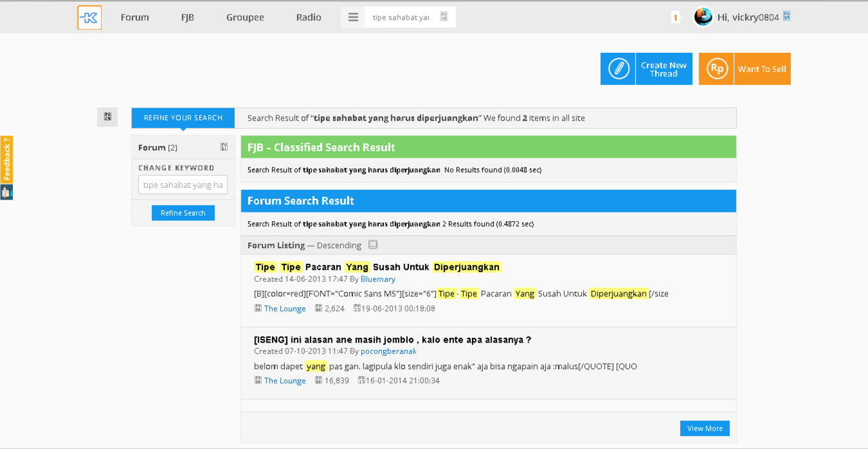Select the Refine Your Search tab
The height and width of the screenshot is (449, 868).
183,118
